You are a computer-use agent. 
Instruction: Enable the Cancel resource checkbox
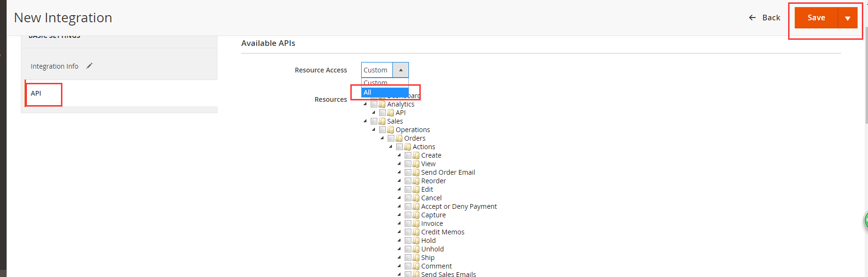408,198
